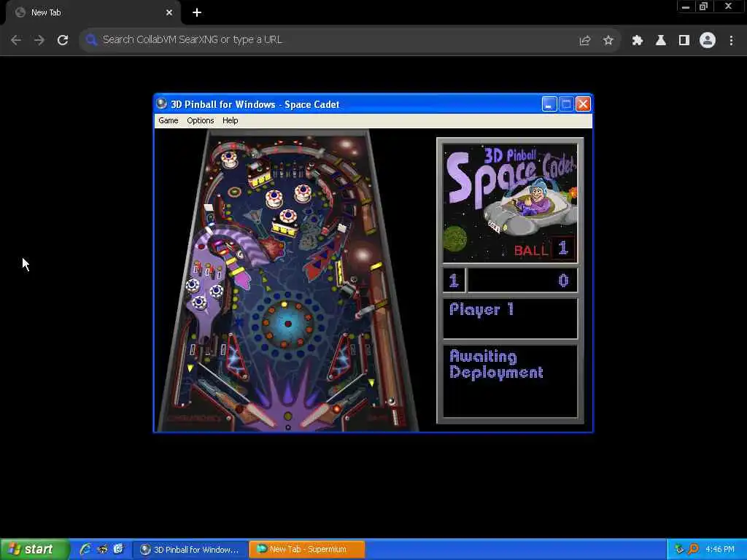
Task: Open the browser three-dot menu
Action: [731, 41]
